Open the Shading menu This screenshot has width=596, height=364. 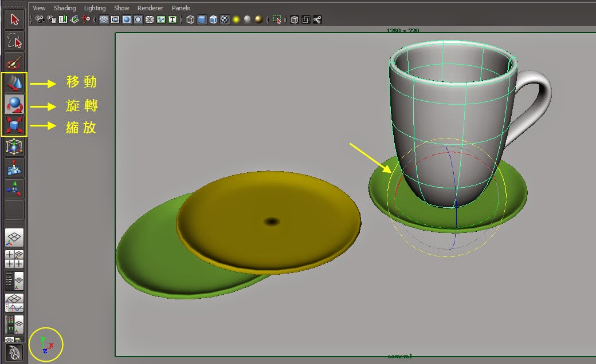click(x=64, y=8)
